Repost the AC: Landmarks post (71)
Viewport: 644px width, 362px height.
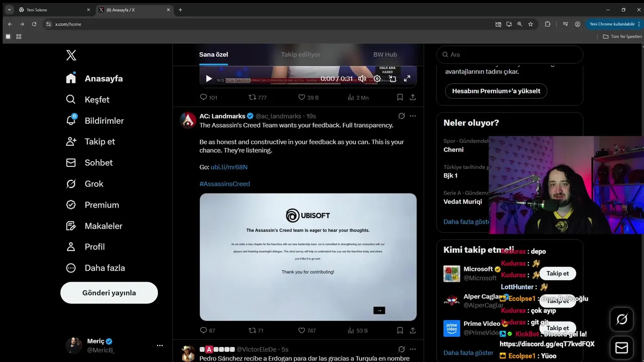[x=256, y=330]
